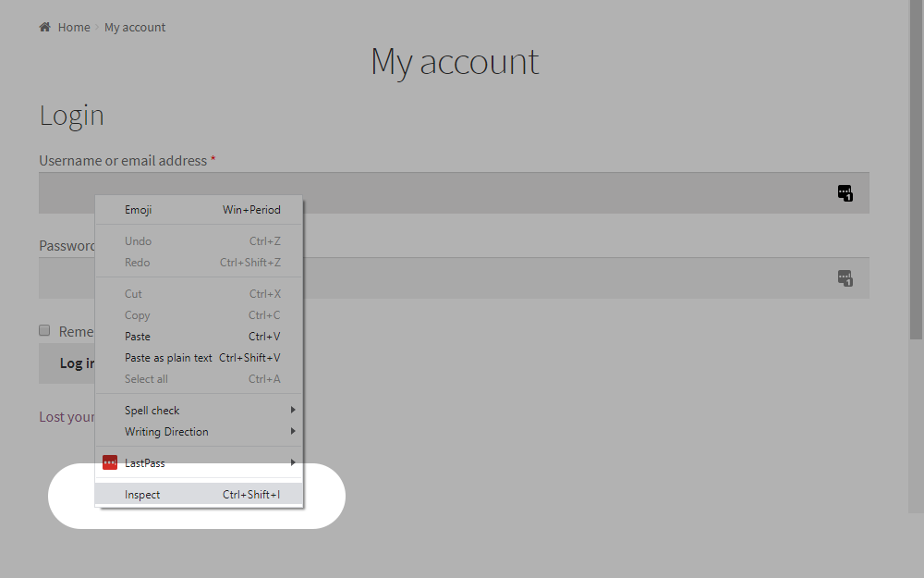Expand the Writing Direction submenu arrow

292,431
